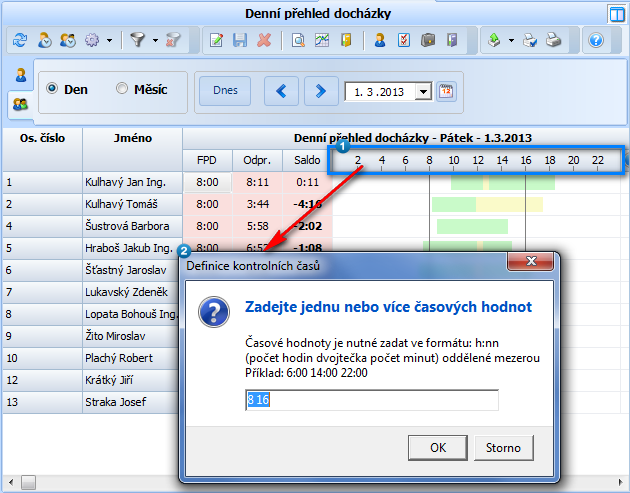Open the red checklist icon
This screenshot has height=493, width=630.
404,40
